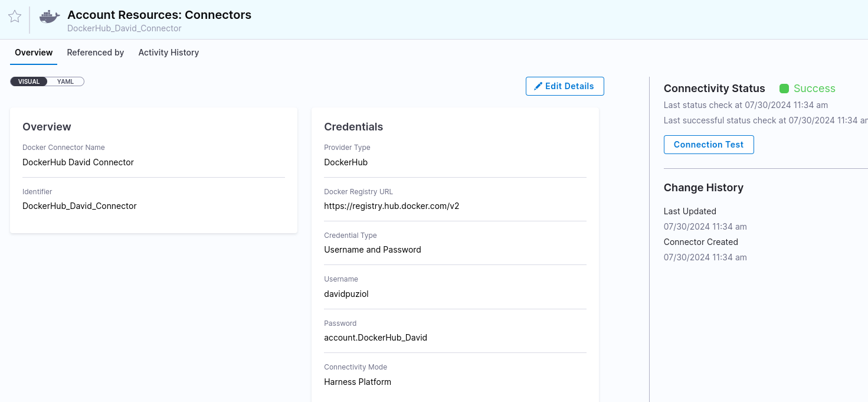Go to the Activity History tab

[168, 53]
